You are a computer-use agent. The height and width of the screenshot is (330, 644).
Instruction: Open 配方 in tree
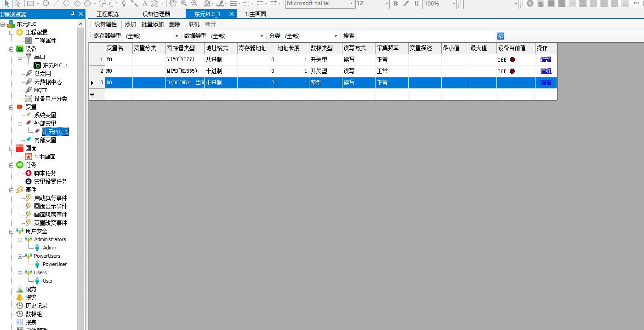click(31, 289)
